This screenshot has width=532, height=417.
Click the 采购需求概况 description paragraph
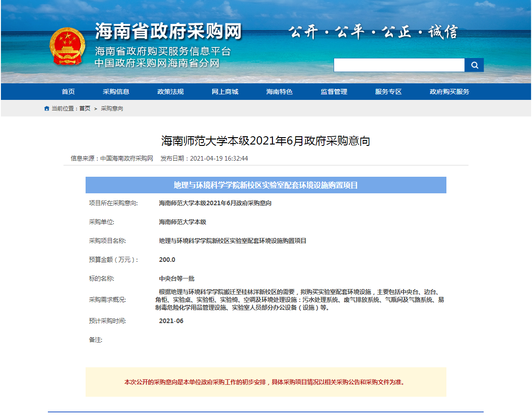pyautogui.click(x=300, y=300)
